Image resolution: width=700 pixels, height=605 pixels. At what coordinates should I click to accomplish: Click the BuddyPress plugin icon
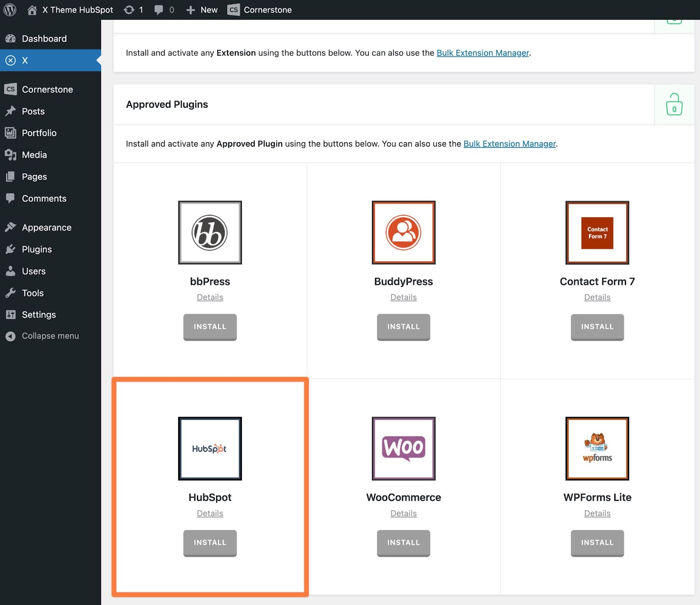point(403,232)
